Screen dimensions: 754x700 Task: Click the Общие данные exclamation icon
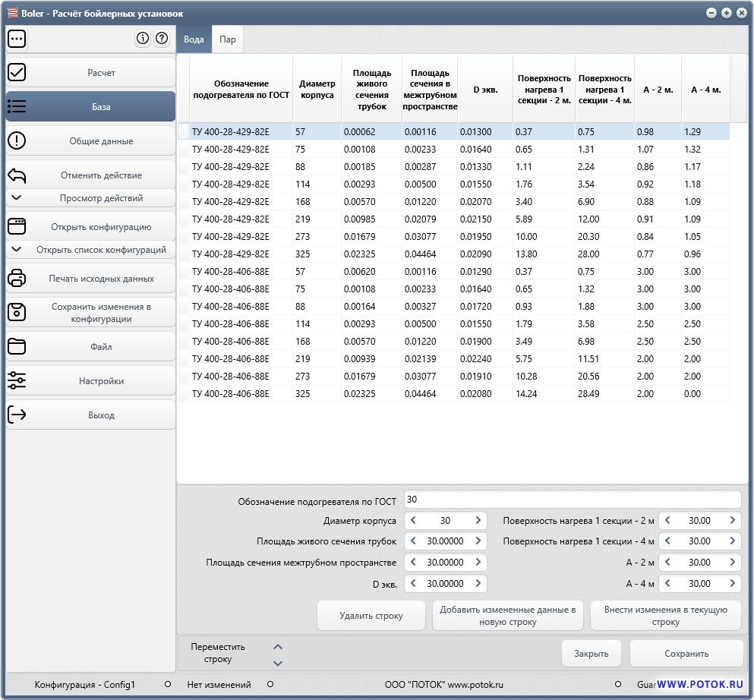17,141
